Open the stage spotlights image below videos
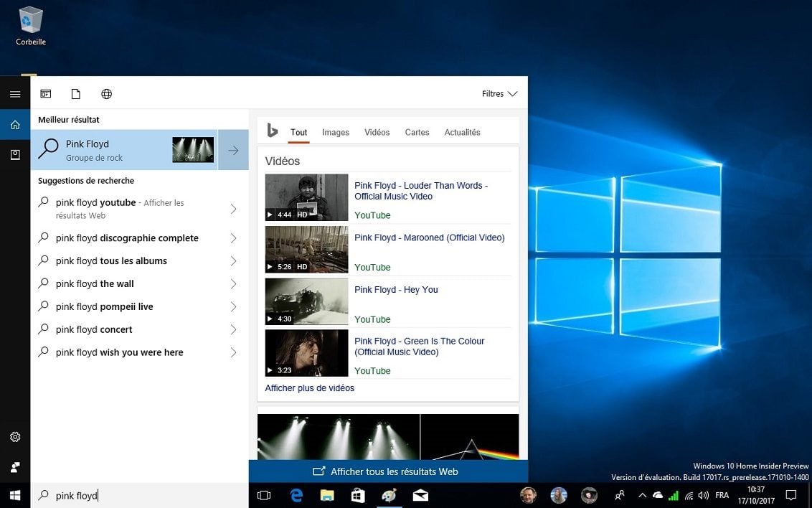This screenshot has width=812, height=508. click(339, 436)
